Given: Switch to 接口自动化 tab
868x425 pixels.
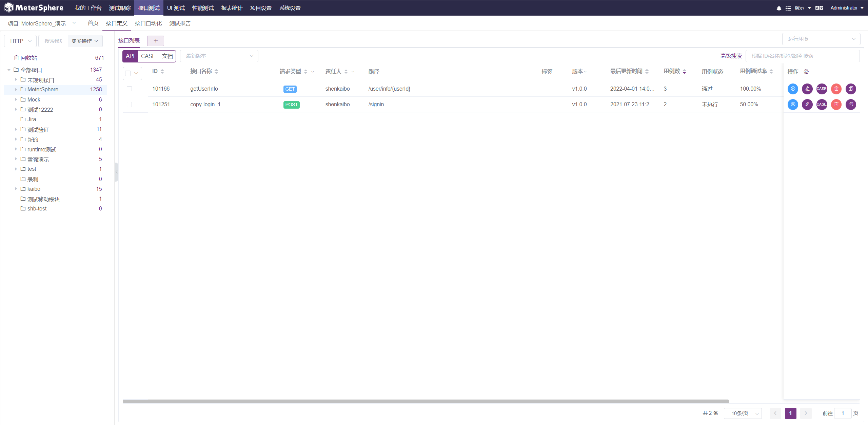Looking at the screenshot, I should point(148,23).
